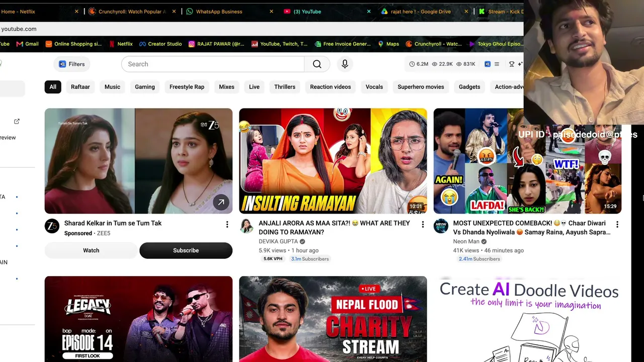
Task: Open the ANJALI ARORA AS MAA SITA video title
Action: (x=335, y=227)
